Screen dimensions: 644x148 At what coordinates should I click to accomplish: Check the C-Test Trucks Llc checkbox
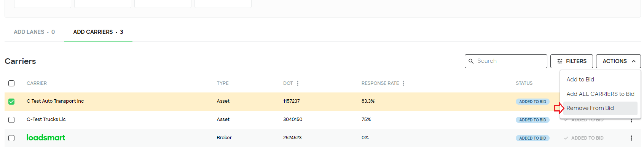[x=11, y=120]
